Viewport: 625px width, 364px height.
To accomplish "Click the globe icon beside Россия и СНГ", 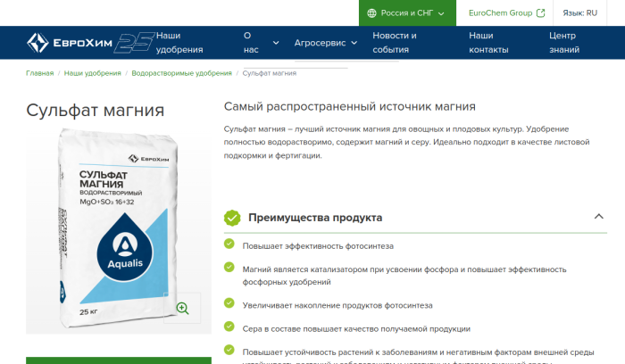I will click(371, 13).
